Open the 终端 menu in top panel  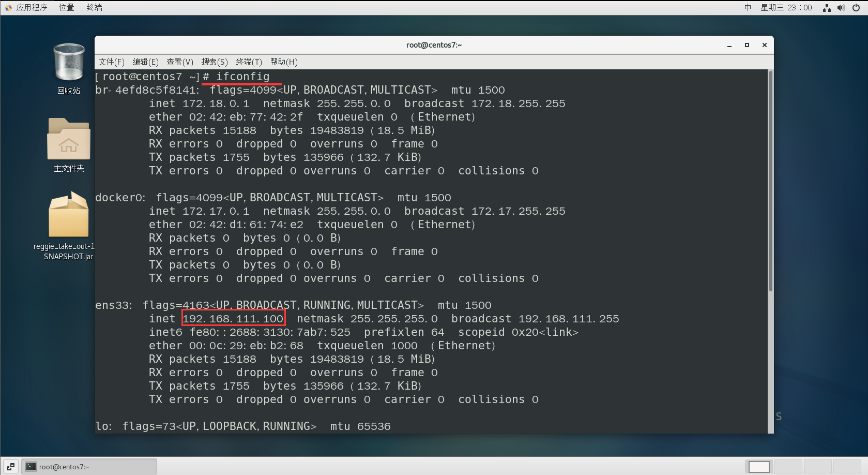[x=94, y=8]
